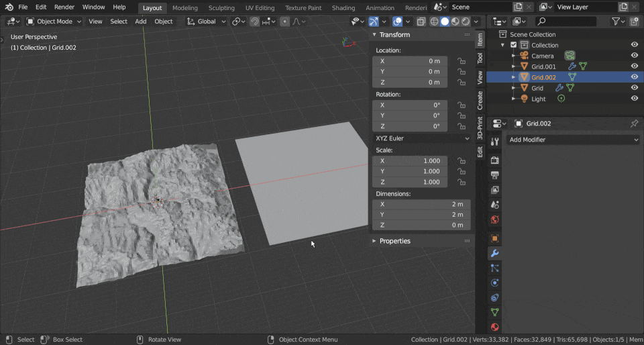This screenshot has height=345, width=644.
Task: Open the Add Modifier dropdown
Action: tap(573, 140)
